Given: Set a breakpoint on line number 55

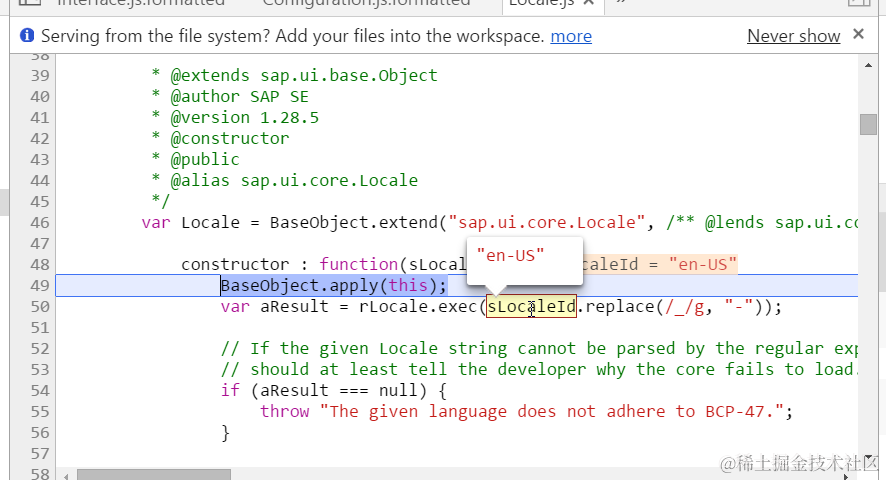Looking at the screenshot, I should pos(40,412).
